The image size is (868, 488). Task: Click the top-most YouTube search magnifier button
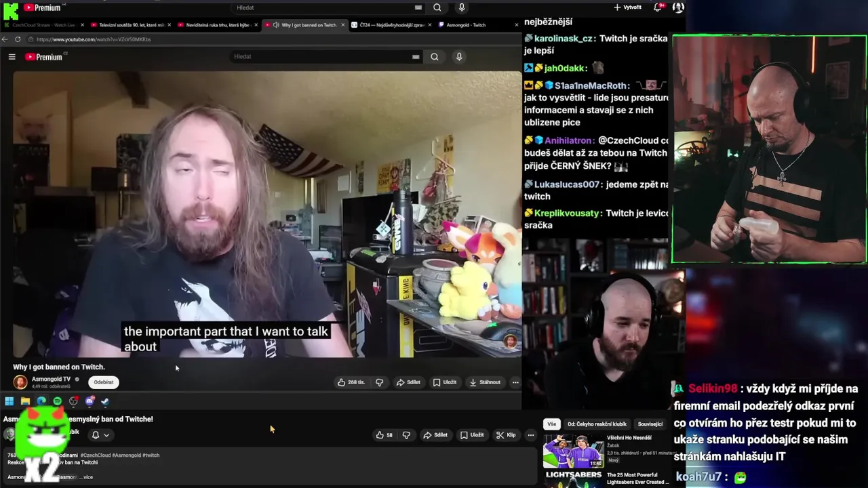click(437, 7)
